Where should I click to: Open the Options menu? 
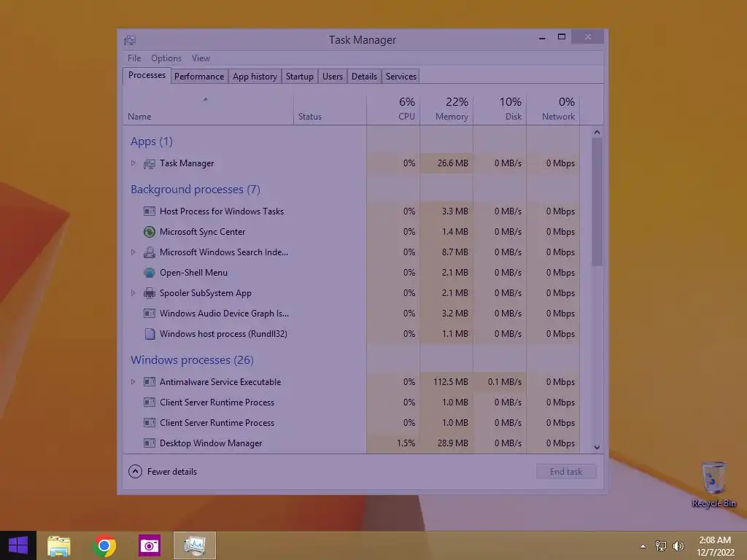(x=166, y=58)
